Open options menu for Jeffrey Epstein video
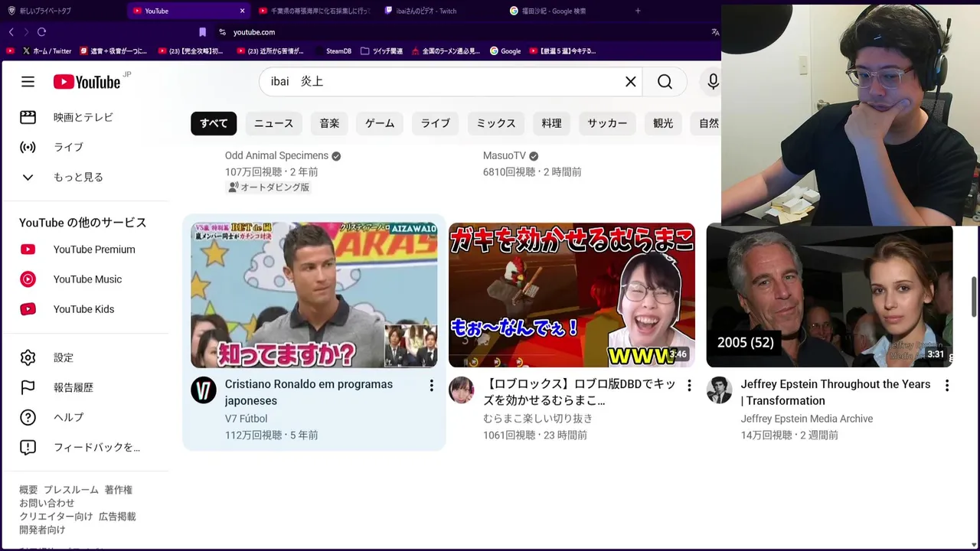The height and width of the screenshot is (551, 980). [947, 385]
